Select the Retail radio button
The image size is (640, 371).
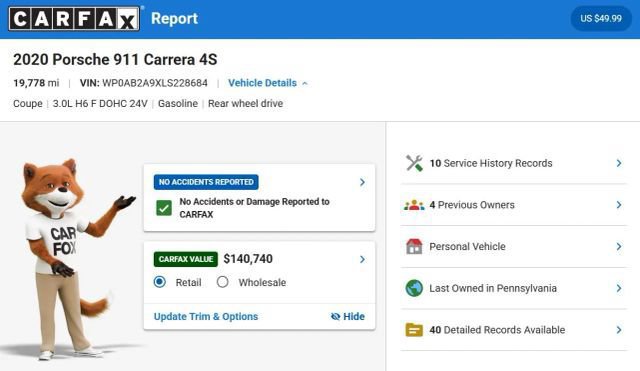160,282
